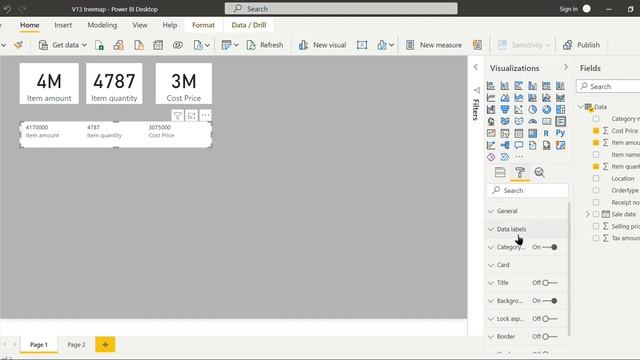Select the line chart visual
Viewport: 640px width, 360px height.
click(x=491, y=98)
